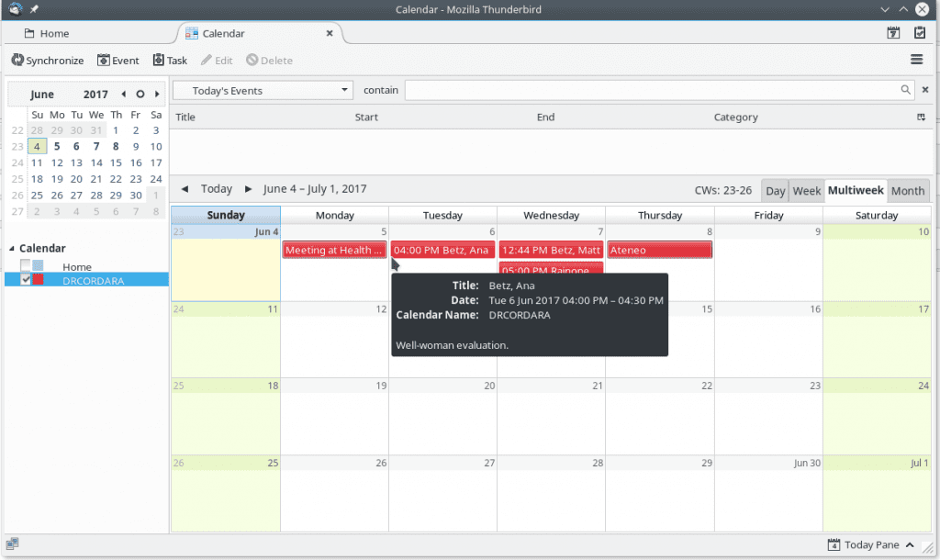Enable the Home calendar checkbox
Viewport: 940px width, 560px height.
click(x=25, y=265)
